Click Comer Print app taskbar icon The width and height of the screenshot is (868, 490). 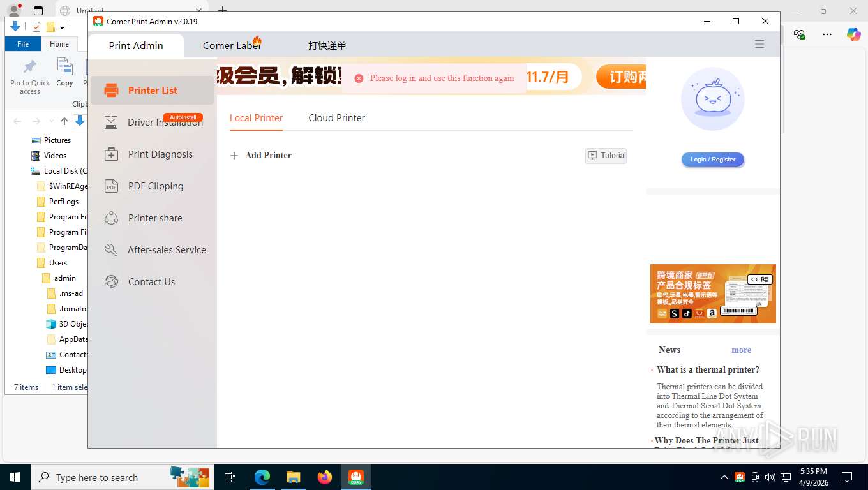coord(356,477)
